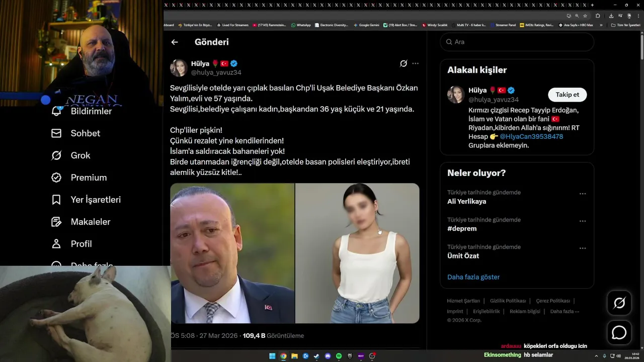Show hidden system tray icons
The width and height of the screenshot is (644, 362).
[596, 356]
